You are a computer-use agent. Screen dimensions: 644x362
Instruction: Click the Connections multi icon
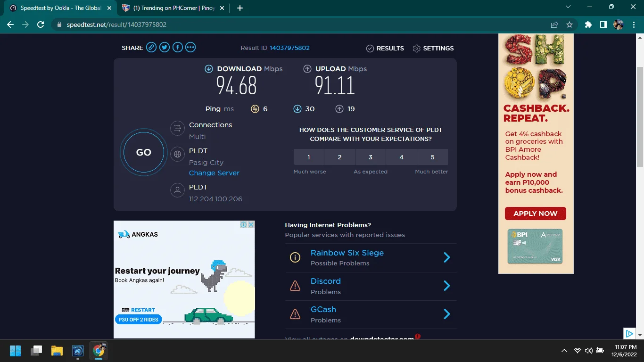tap(177, 128)
